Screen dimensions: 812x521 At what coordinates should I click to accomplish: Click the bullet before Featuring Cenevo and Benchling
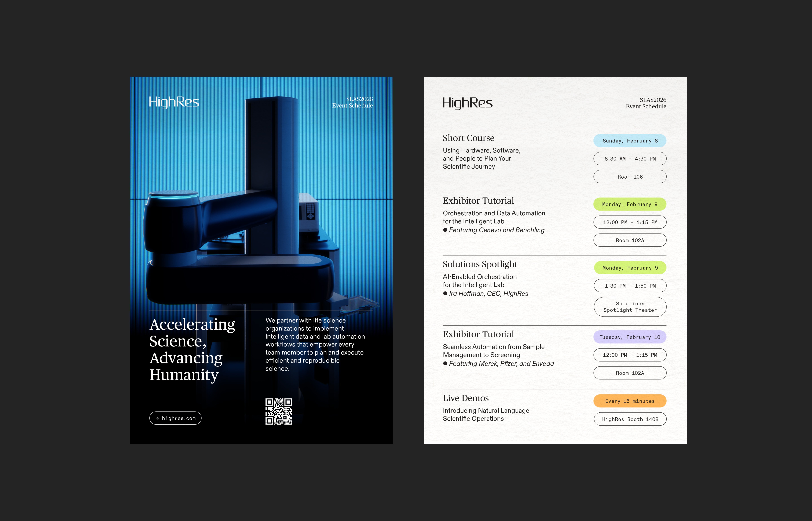point(445,230)
